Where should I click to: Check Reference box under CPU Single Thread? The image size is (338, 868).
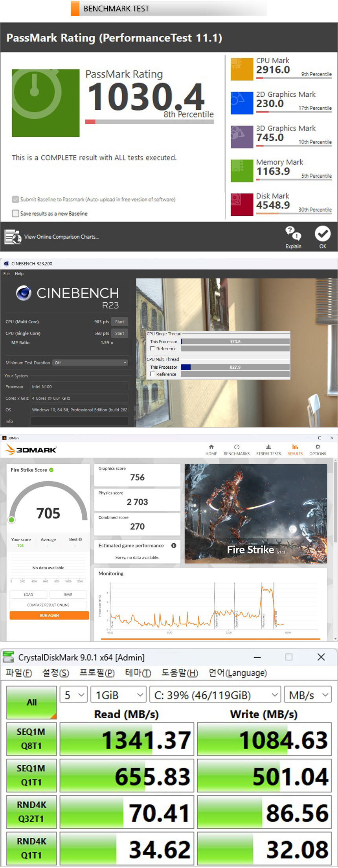(152, 349)
